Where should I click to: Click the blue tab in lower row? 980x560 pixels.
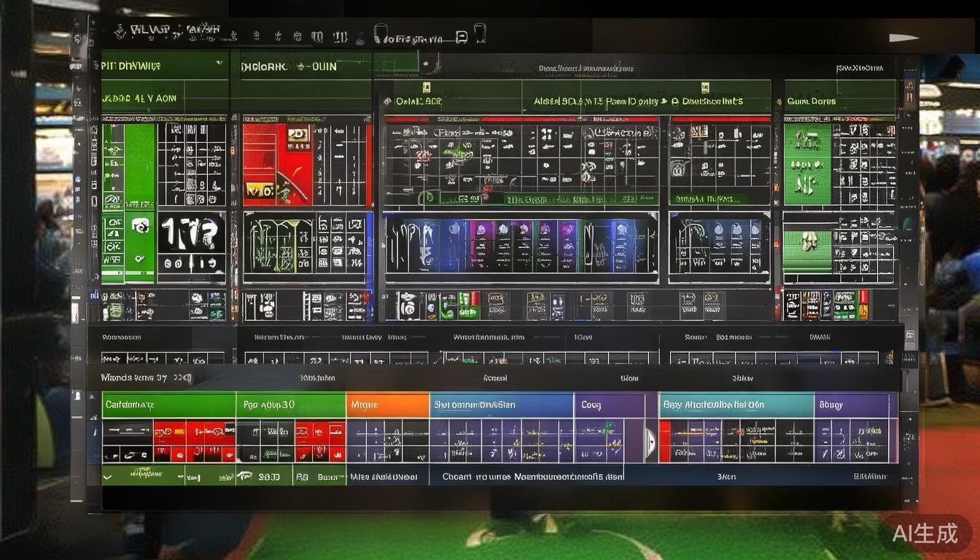tap(501, 405)
